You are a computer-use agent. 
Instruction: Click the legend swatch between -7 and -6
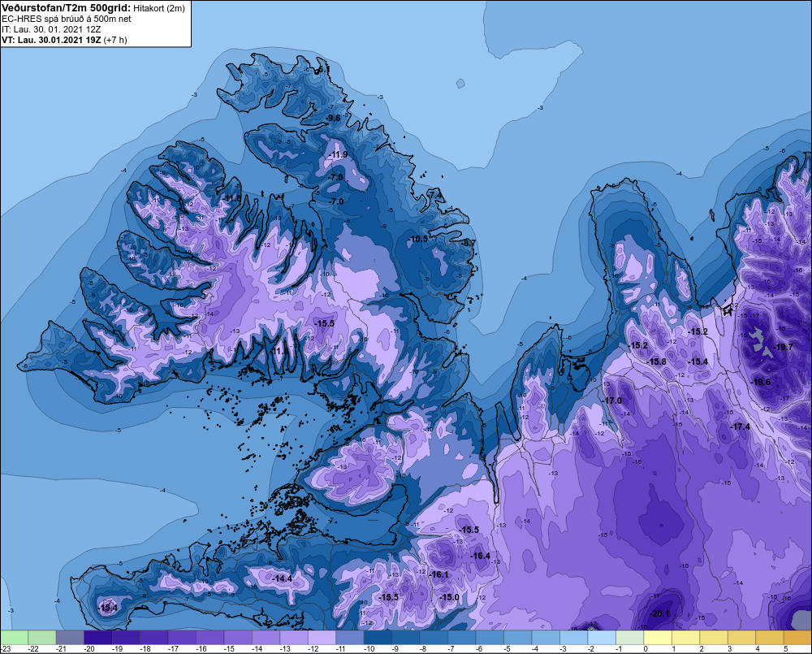[x=462, y=637]
